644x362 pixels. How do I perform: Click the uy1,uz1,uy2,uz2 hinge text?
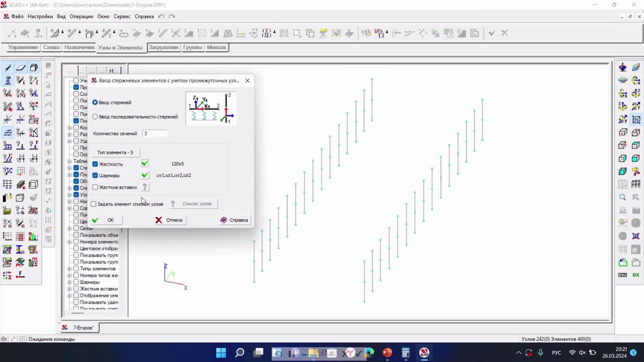(174, 175)
